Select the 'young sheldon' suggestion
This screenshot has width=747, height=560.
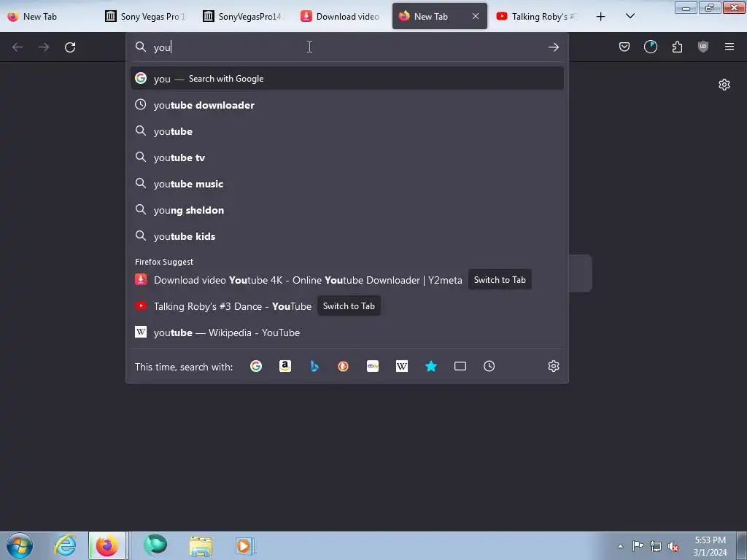click(347, 210)
